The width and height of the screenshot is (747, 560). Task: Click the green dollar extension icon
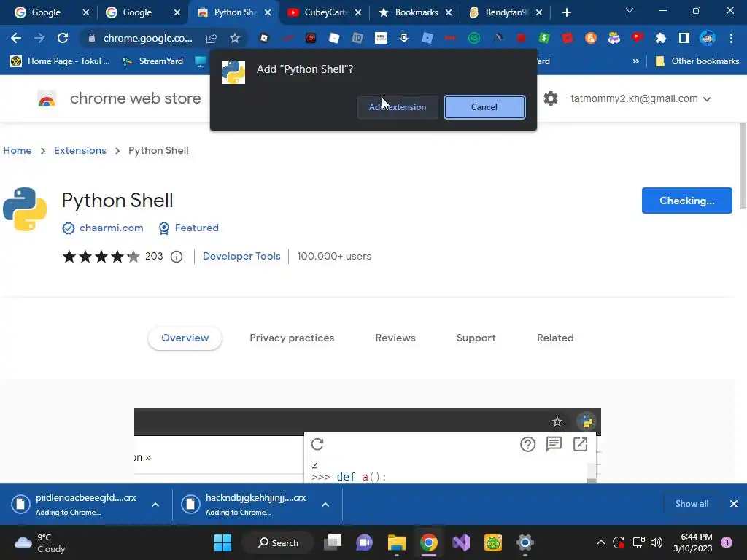click(x=544, y=38)
